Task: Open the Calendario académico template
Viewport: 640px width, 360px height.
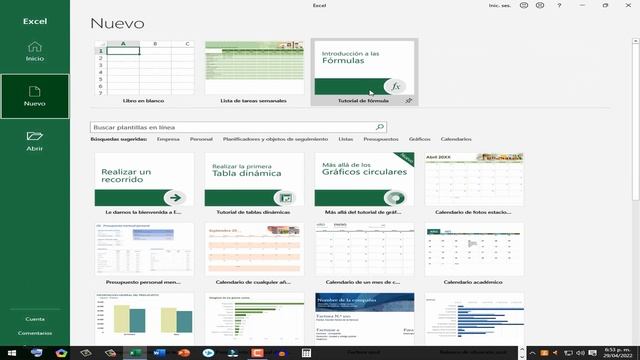Action: click(x=474, y=254)
